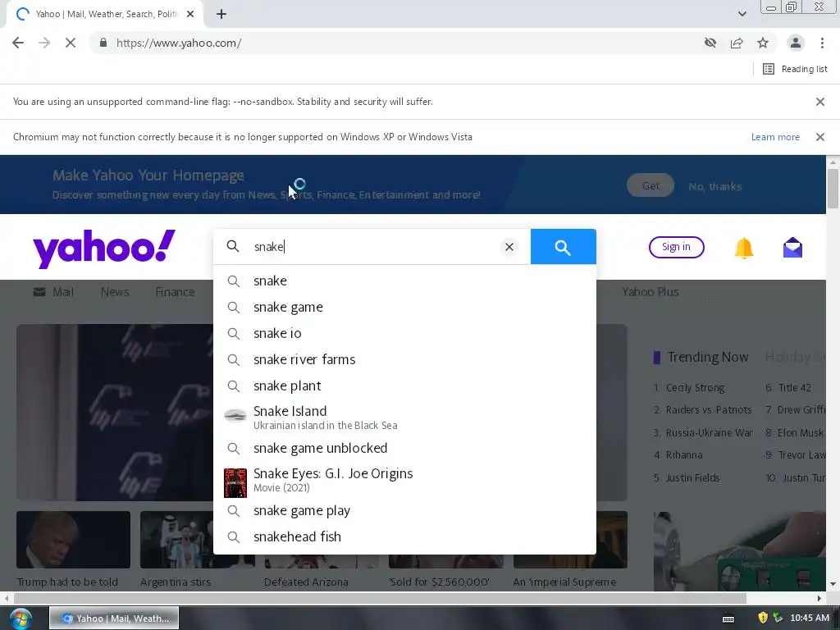Open the Chromium three-dot menu
This screenshot has height=630, width=840.
click(x=822, y=43)
